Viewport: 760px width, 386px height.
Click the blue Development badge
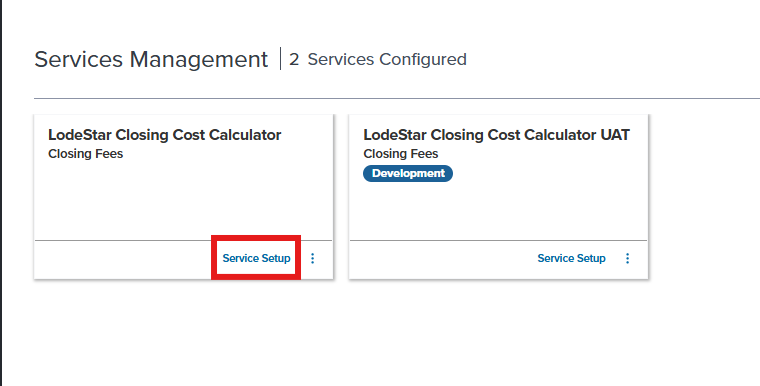(408, 174)
